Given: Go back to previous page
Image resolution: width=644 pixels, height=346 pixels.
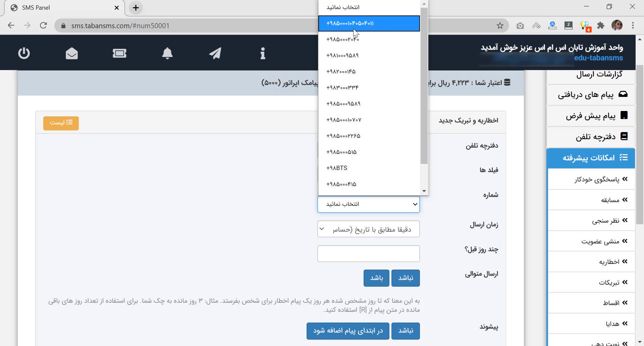Looking at the screenshot, I should tap(11, 25).
